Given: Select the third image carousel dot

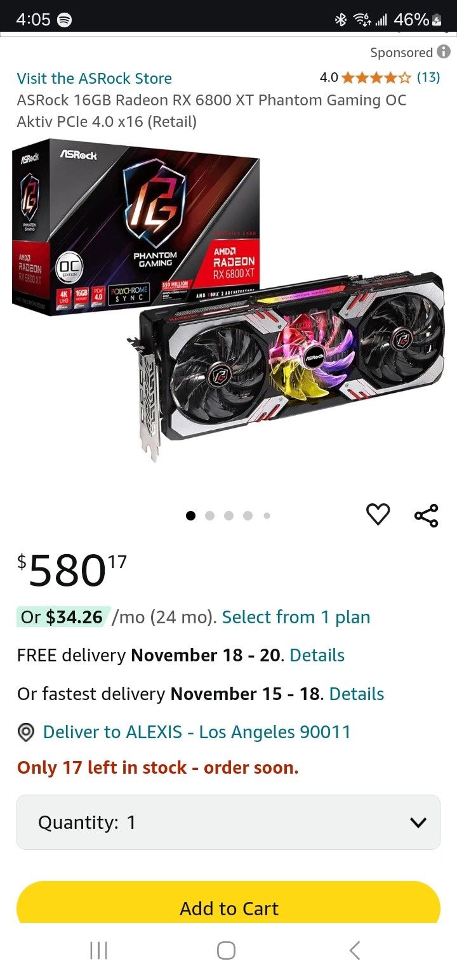Looking at the screenshot, I should (x=229, y=515).
